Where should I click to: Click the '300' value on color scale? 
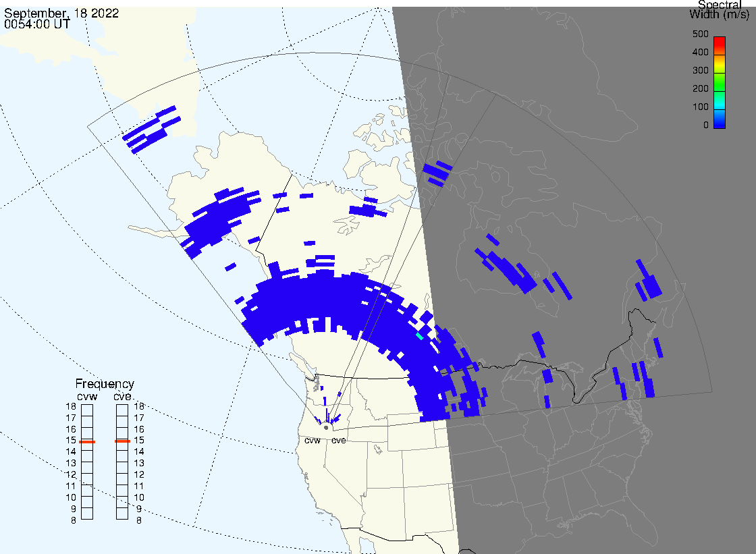coord(700,70)
